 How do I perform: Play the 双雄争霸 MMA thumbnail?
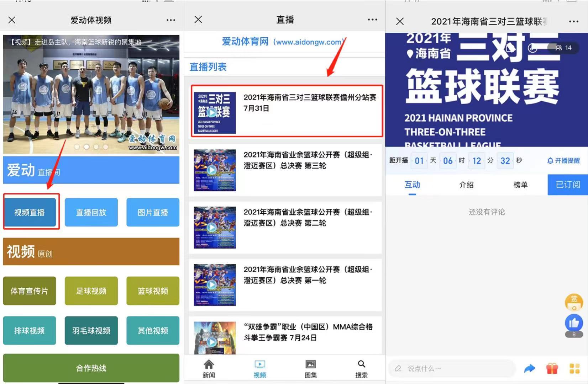point(215,338)
